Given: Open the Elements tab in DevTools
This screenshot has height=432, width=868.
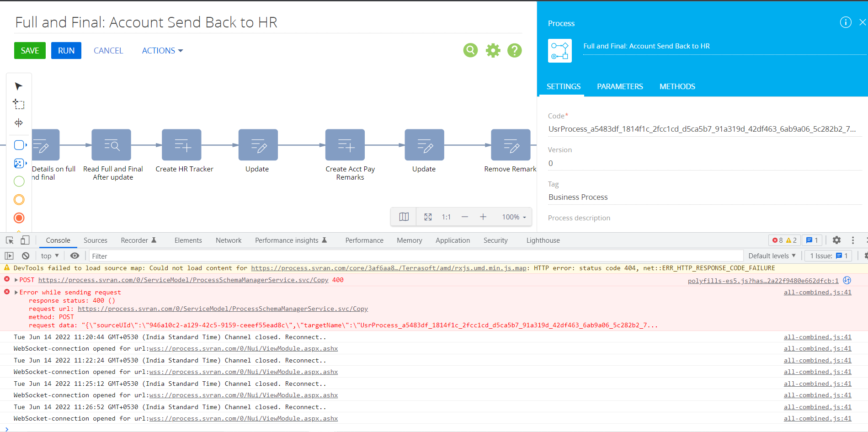Looking at the screenshot, I should point(188,240).
